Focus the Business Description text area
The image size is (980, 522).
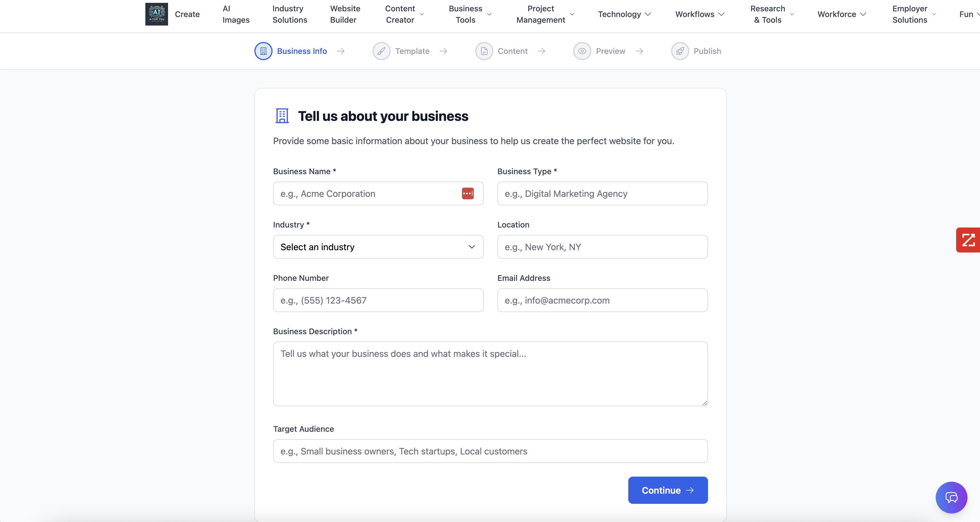pyautogui.click(x=490, y=374)
